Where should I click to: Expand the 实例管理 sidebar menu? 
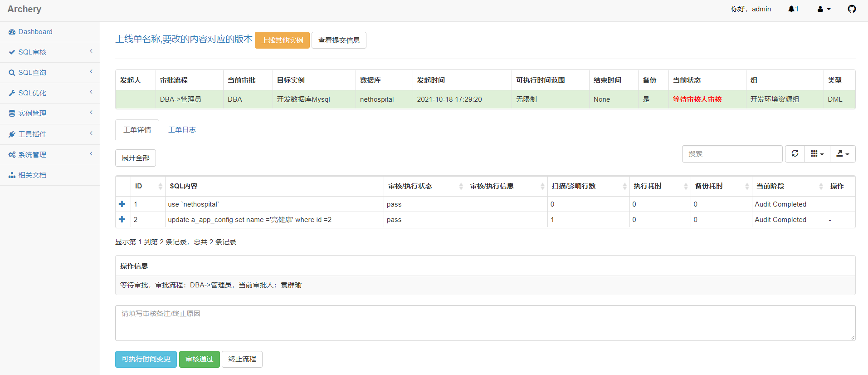click(50, 113)
